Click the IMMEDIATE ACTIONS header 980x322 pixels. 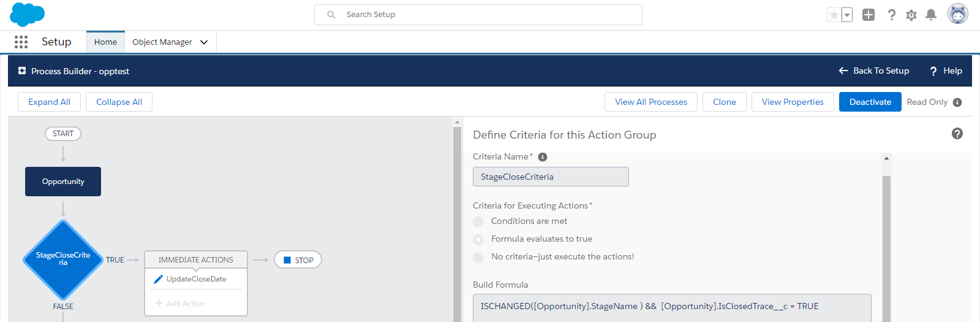196,260
